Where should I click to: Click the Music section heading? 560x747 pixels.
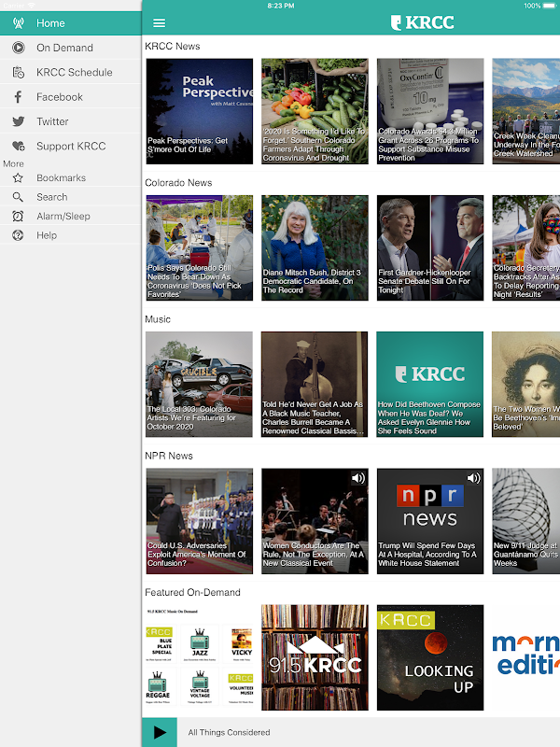158,319
